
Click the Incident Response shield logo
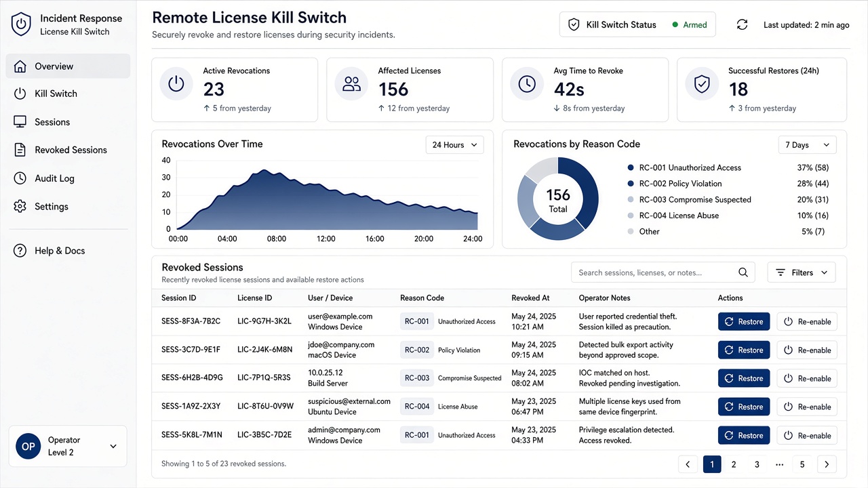tap(22, 24)
